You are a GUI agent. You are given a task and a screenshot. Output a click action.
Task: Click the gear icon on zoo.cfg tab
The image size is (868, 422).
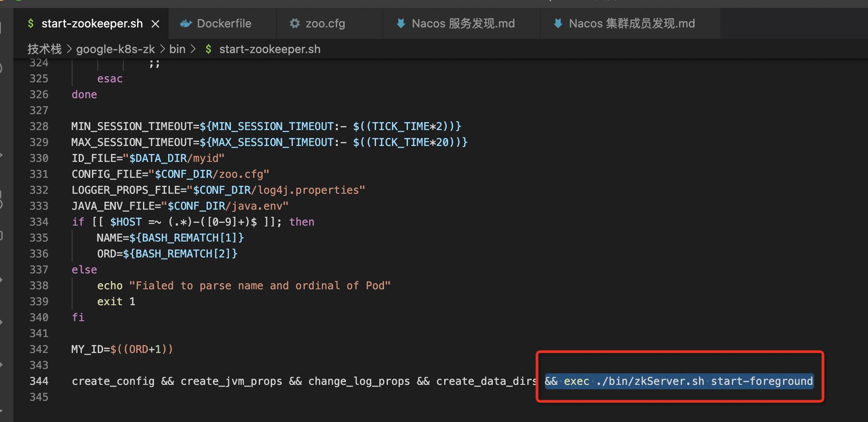(295, 23)
